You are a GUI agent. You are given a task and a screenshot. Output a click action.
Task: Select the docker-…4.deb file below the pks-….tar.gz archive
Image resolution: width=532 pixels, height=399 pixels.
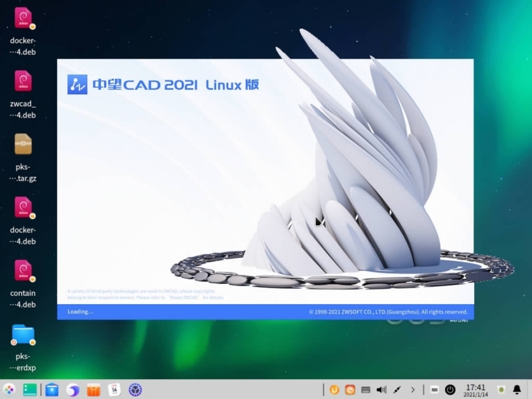click(23, 221)
